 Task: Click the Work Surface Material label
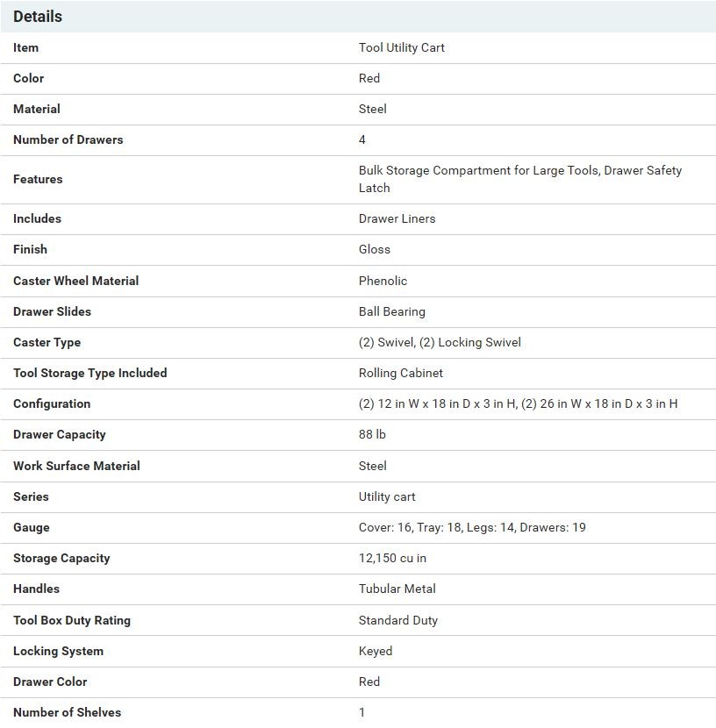click(76, 466)
